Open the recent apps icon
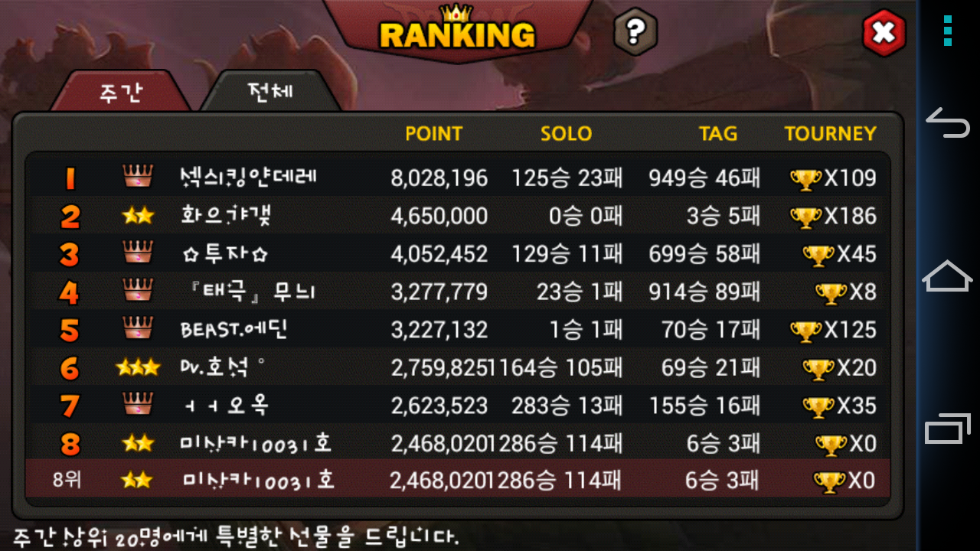 pyautogui.click(x=948, y=428)
